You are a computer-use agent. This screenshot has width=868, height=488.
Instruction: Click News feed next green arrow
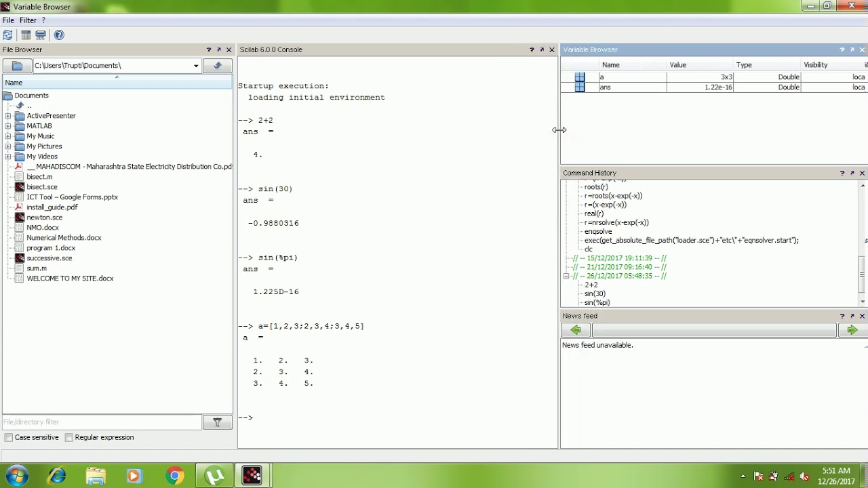click(852, 330)
